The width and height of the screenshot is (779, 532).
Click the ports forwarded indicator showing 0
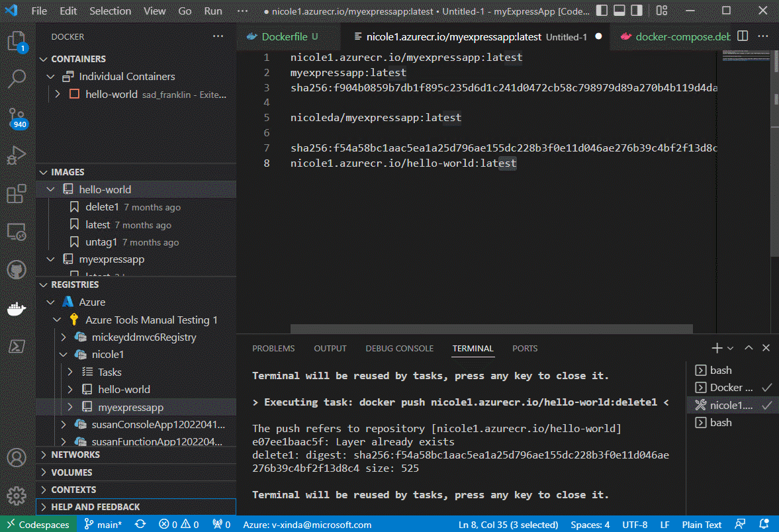(x=222, y=524)
